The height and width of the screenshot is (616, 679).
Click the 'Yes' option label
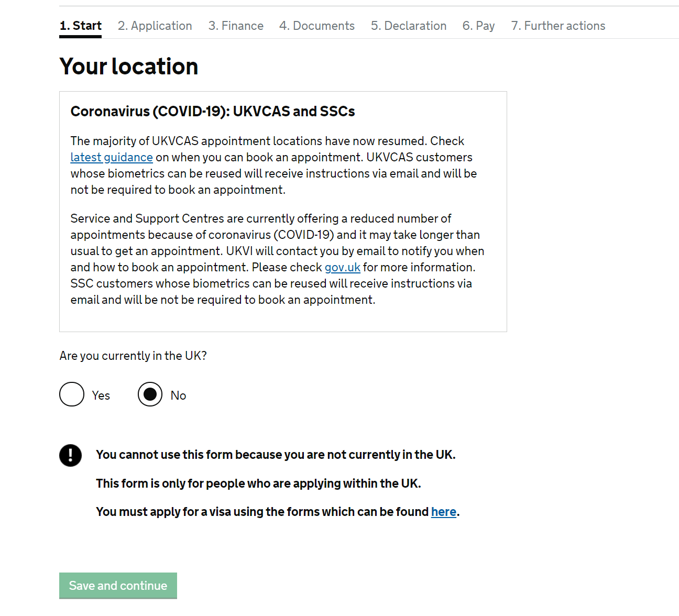click(101, 395)
